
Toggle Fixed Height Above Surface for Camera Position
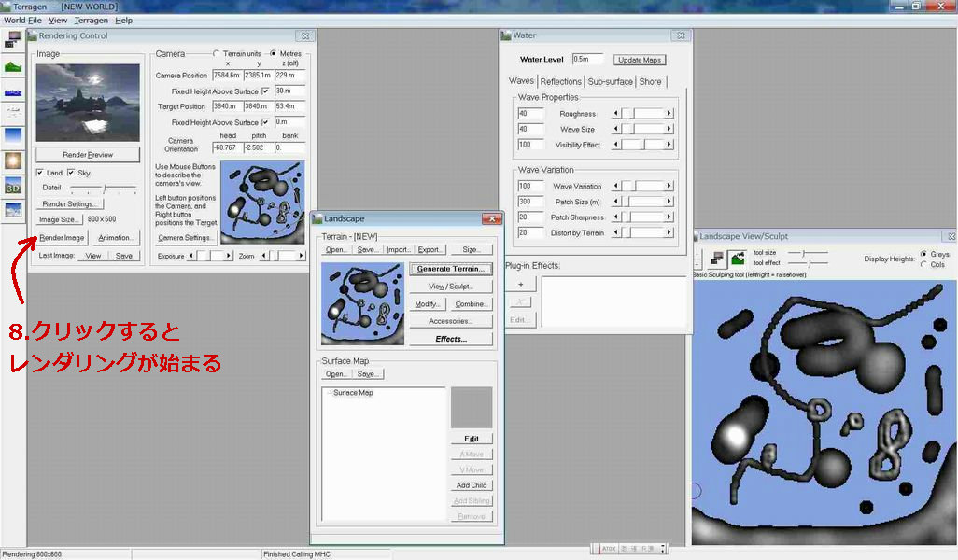click(265, 91)
